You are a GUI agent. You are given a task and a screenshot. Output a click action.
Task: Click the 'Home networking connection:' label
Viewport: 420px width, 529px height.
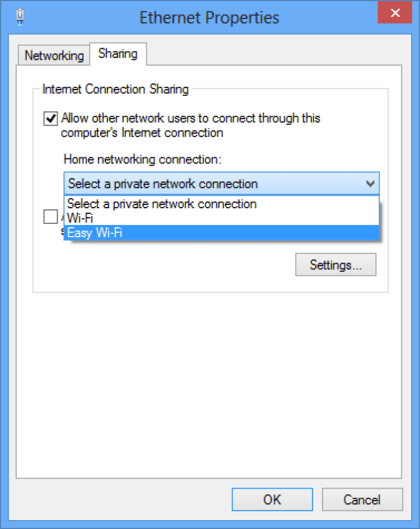pos(143,160)
